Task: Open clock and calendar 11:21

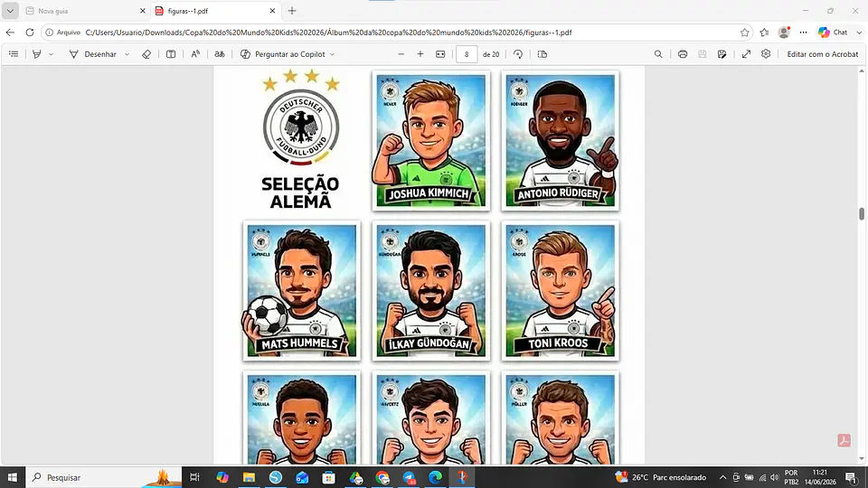Action: click(x=820, y=477)
